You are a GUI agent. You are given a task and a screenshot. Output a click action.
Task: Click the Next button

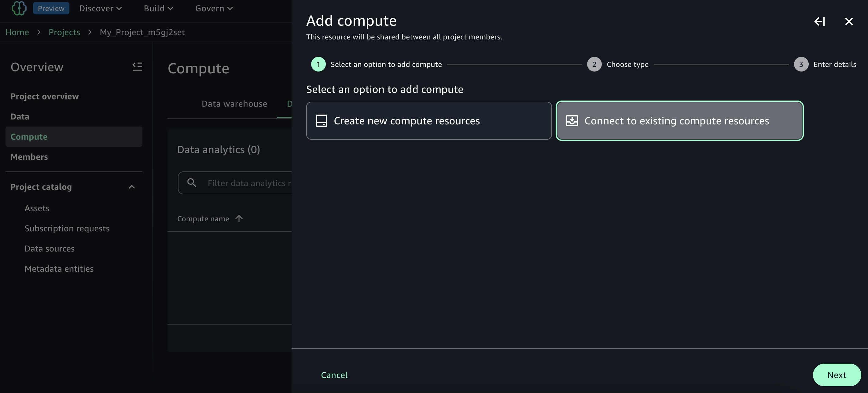tap(836, 375)
